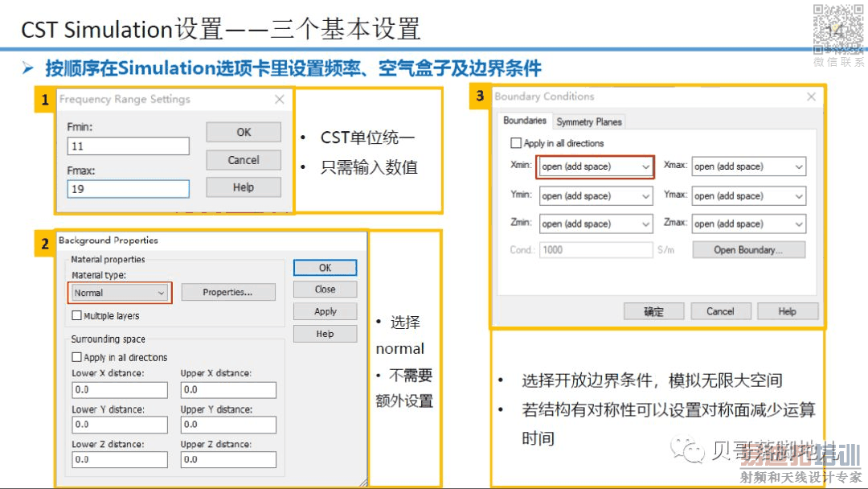Click the 'Frequency Range Settings' title text

(x=125, y=99)
